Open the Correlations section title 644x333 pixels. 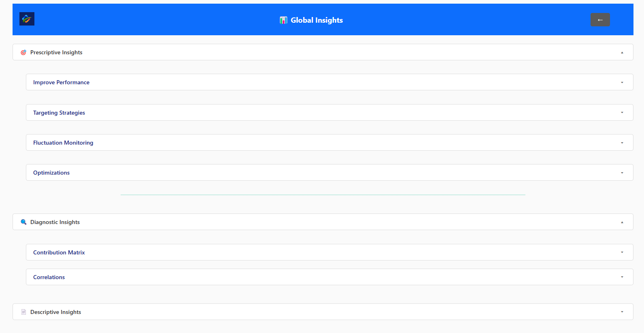tap(49, 277)
